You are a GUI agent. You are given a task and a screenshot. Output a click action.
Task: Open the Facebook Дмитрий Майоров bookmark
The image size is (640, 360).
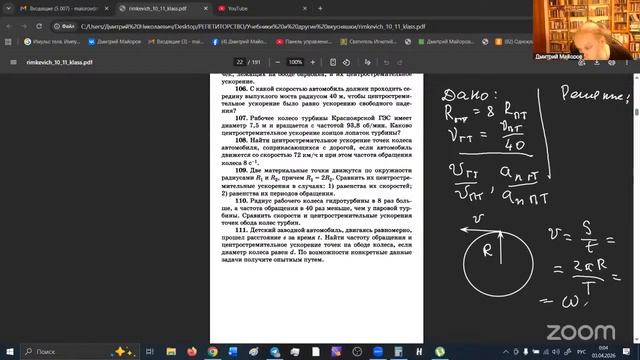pyautogui.click(x=239, y=42)
